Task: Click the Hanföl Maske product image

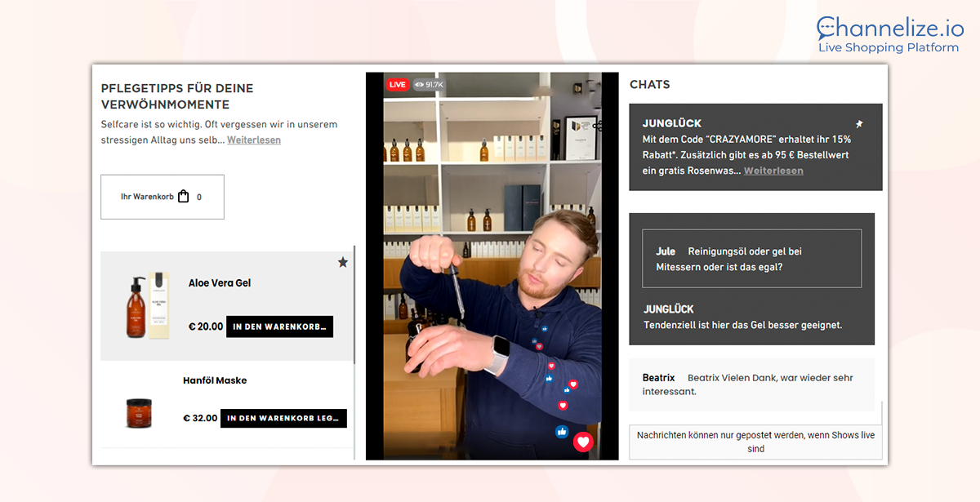Action: (139, 413)
